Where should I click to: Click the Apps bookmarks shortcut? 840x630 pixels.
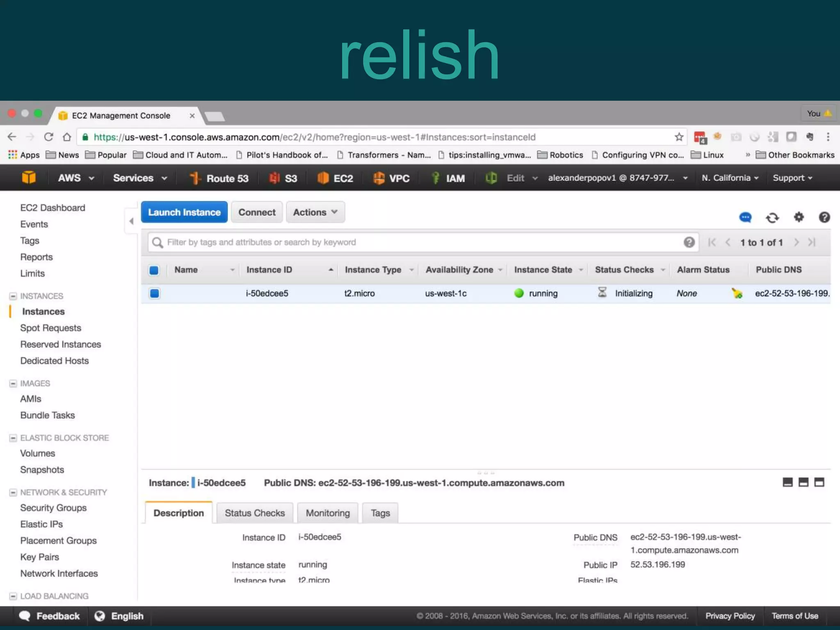pos(24,155)
